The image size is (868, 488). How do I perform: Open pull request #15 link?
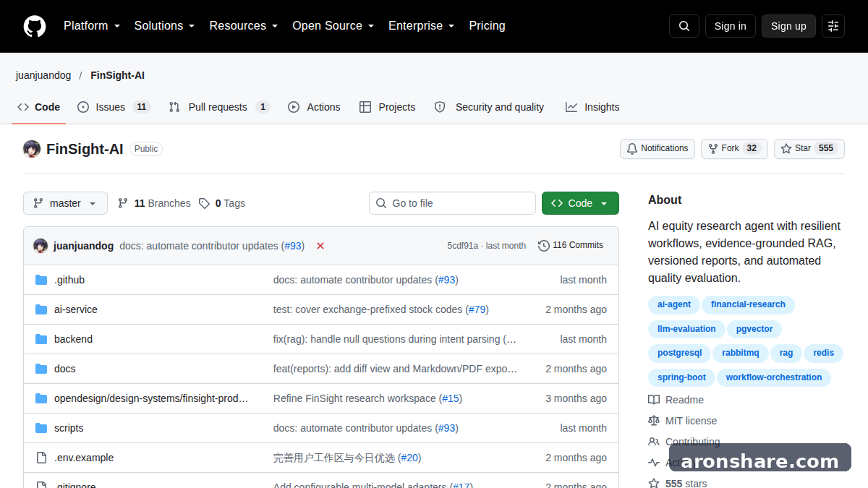pos(450,398)
